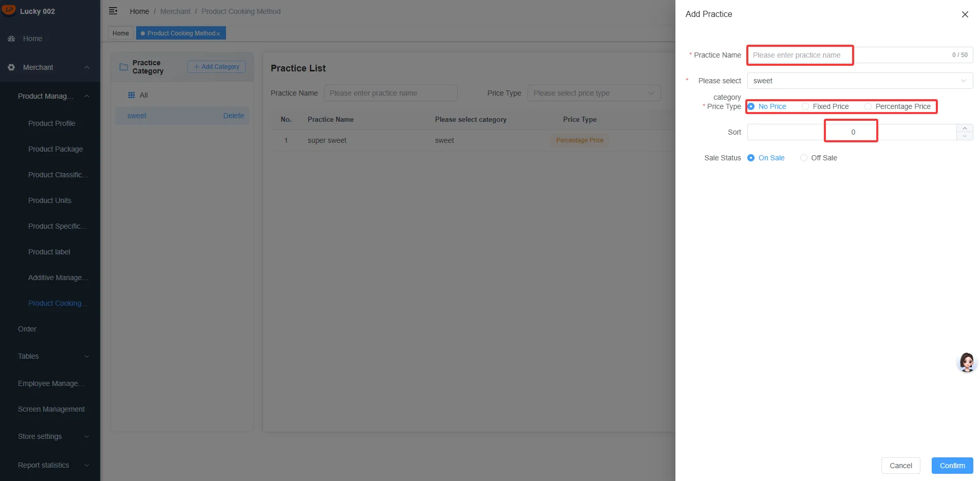Close the Add Practice panel

point(965,14)
